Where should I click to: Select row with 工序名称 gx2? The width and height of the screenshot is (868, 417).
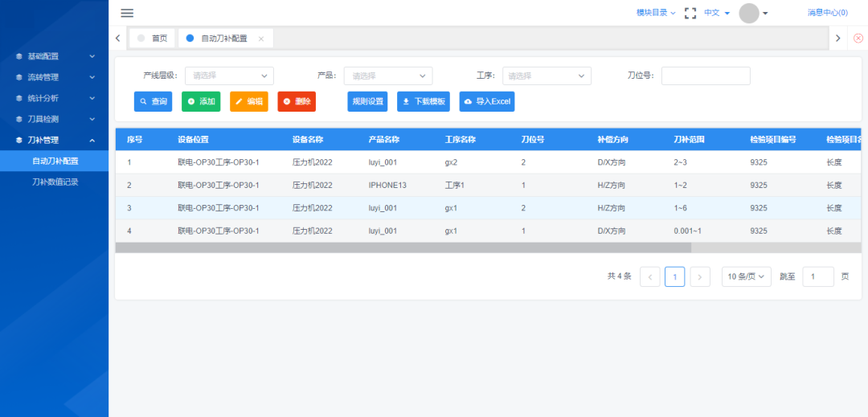(489, 162)
